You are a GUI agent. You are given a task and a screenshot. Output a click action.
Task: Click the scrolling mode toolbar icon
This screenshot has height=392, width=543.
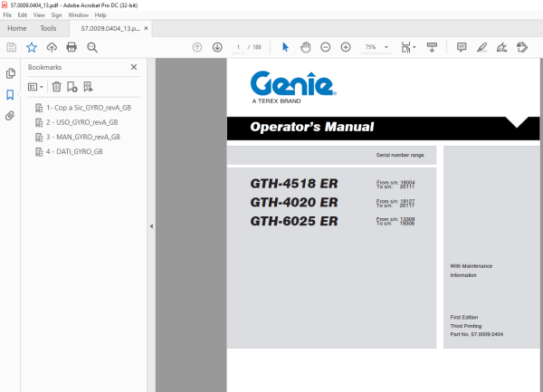point(432,47)
